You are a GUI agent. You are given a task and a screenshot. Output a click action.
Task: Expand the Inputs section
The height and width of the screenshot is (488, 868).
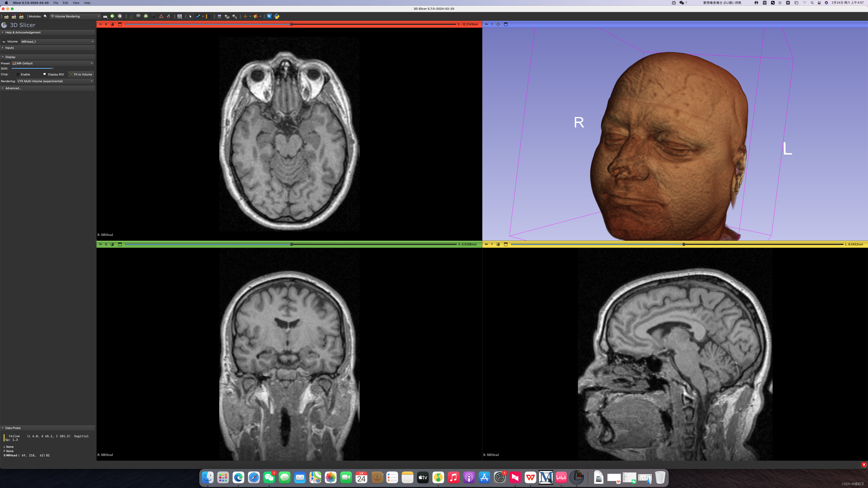tap(47, 48)
